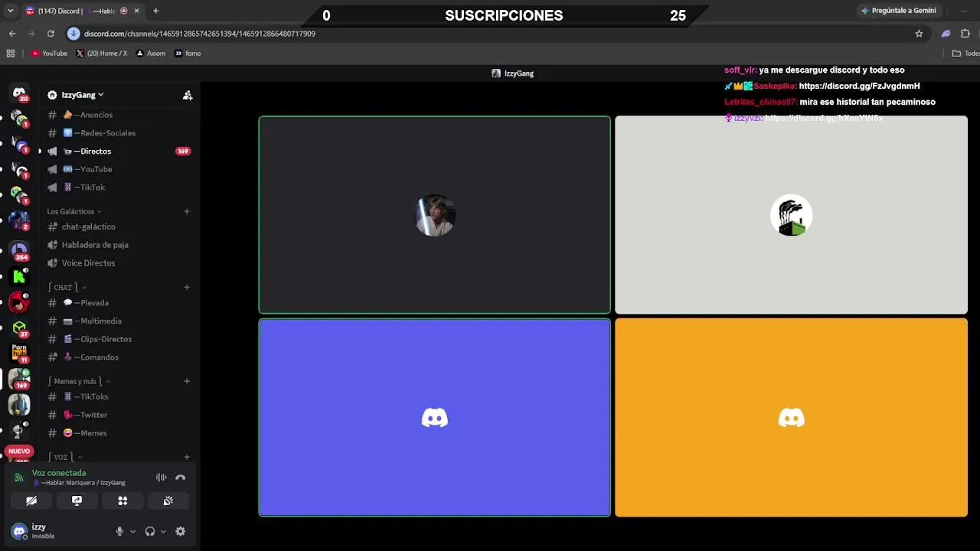Open the chat-galáctico channel
The image size is (980, 551).
pyautogui.click(x=119, y=227)
